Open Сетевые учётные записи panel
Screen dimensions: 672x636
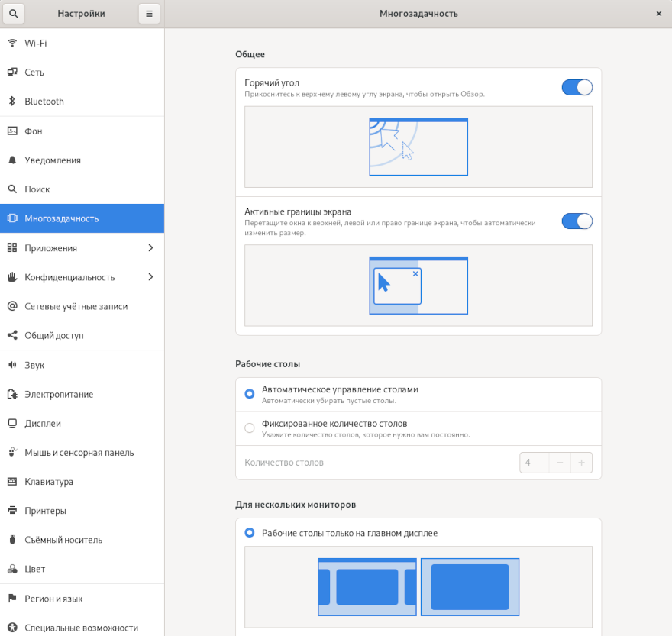(x=76, y=306)
